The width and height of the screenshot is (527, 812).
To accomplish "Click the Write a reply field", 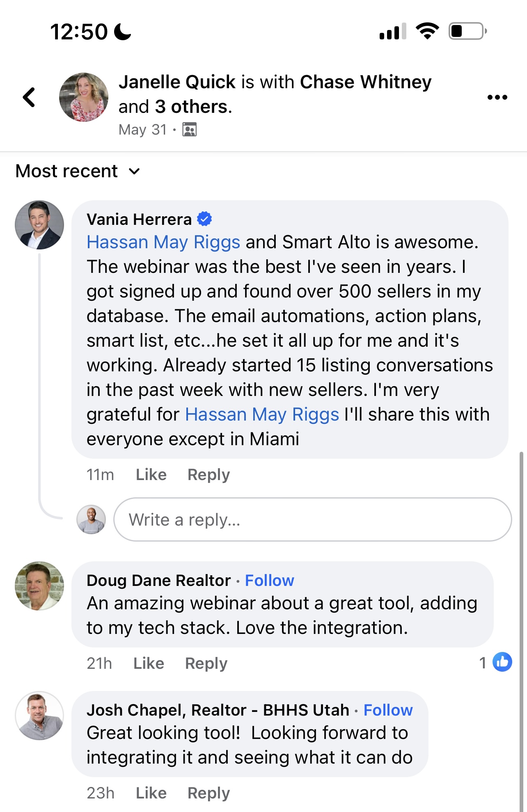I will (x=312, y=519).
